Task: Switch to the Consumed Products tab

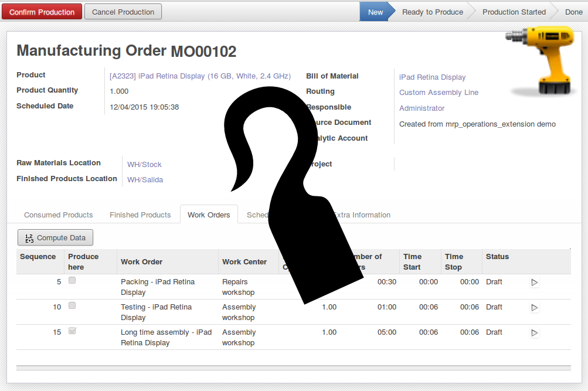Action: point(58,215)
